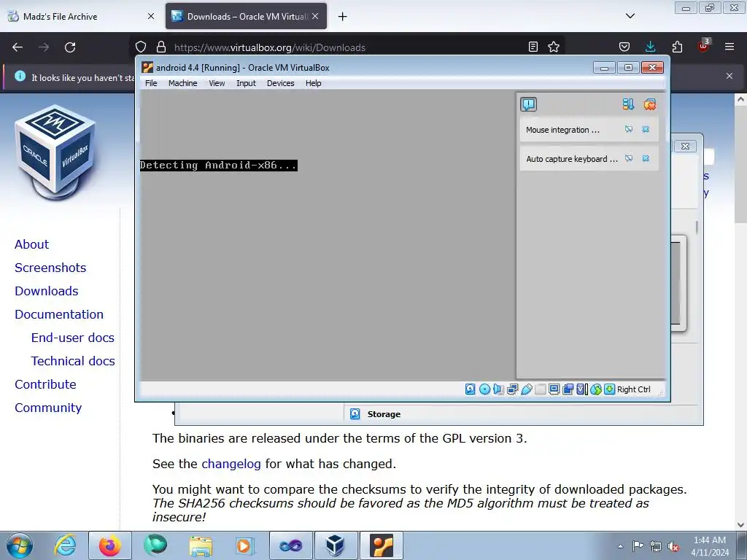Click the optical disk indicator in VM status bar
This screenshot has width=747, height=560.
484,389
